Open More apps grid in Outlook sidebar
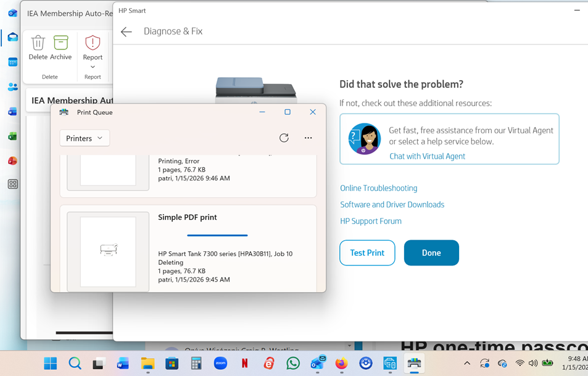This screenshot has width=588, height=376. 13,184
